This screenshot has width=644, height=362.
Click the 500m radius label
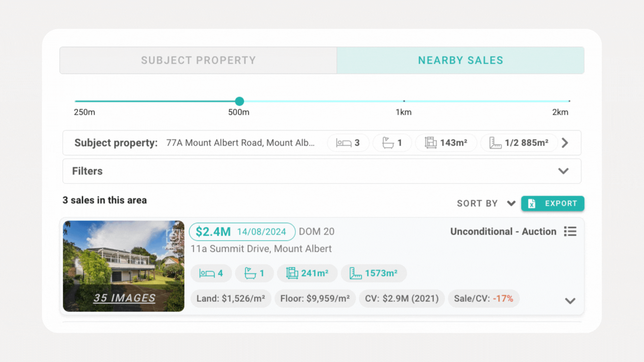click(239, 112)
